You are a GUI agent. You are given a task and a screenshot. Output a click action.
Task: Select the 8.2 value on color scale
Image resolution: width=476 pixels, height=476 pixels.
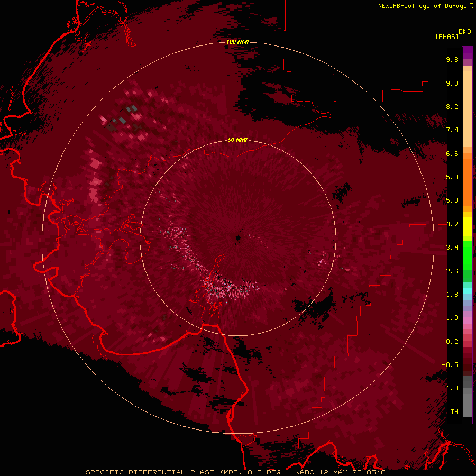tap(452, 106)
